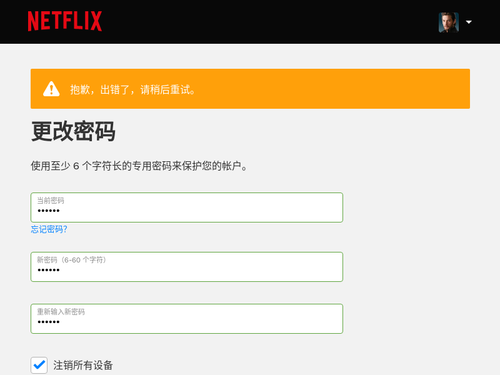
Task: Focus the 当前密码 current password field
Action: coord(187,207)
